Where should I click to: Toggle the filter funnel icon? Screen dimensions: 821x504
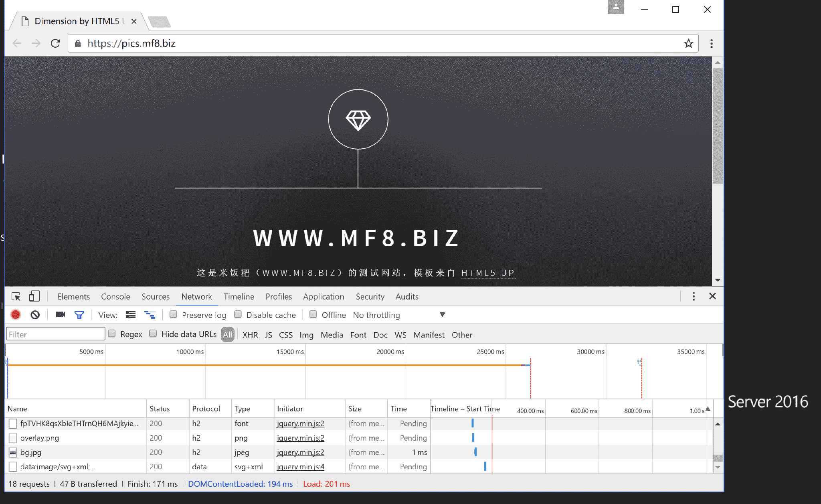[x=79, y=315]
